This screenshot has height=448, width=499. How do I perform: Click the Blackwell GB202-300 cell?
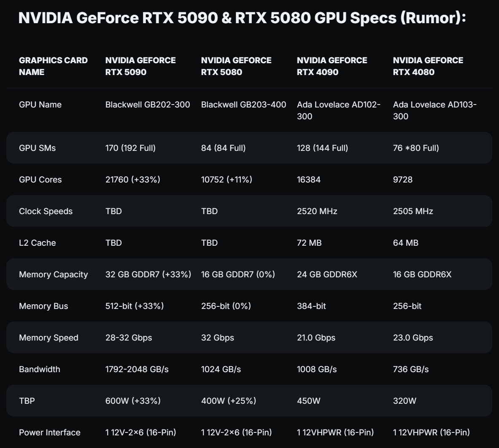tap(148, 105)
